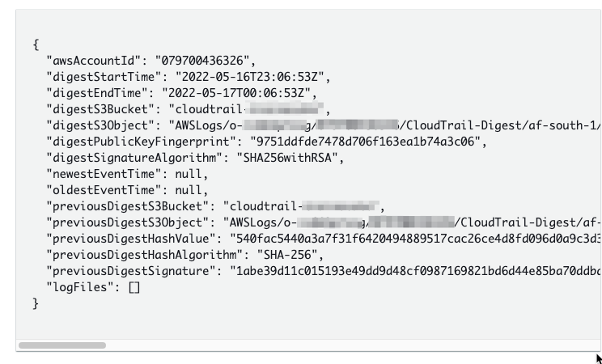The width and height of the screenshot is (602, 364).
Task: Click the digestS3Bucket key name
Action: [98, 109]
